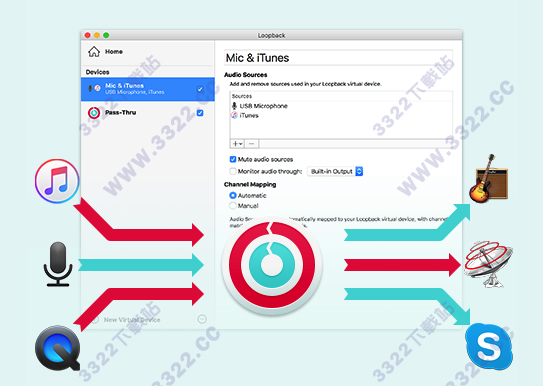Click the satellite dish broadcast icon
This screenshot has width=543, height=386.
point(488,264)
